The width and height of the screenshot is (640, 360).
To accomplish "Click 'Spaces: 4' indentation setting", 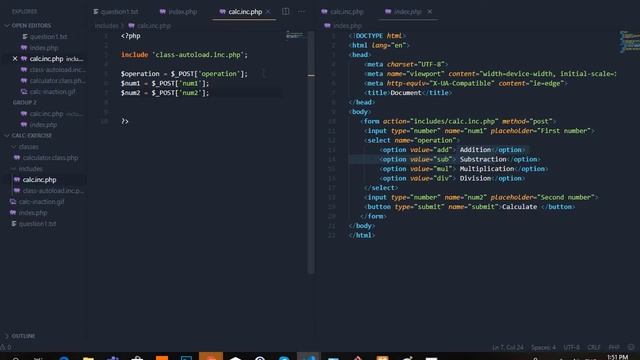I will [x=543, y=348].
